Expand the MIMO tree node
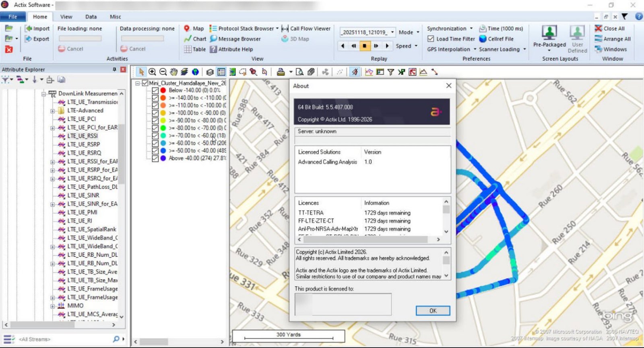Screen dimensions: 644x348 tap(52, 306)
